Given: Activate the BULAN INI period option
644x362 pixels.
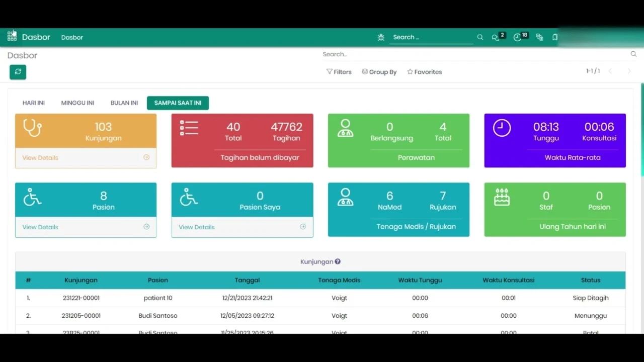Looking at the screenshot, I should [x=124, y=103].
